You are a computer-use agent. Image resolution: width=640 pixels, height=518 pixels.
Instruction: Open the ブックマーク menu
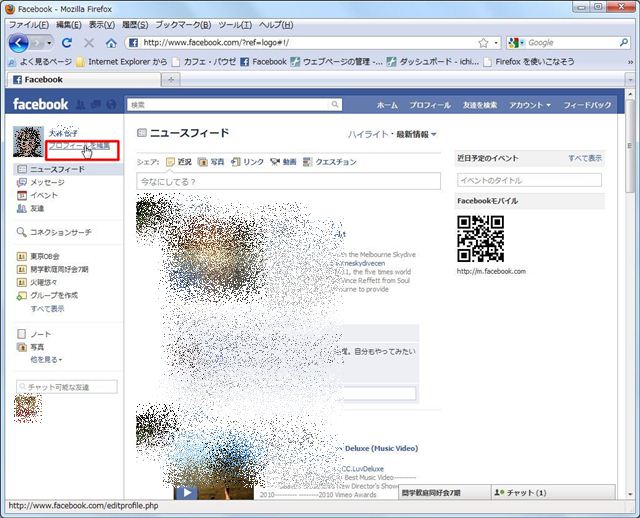(183, 25)
